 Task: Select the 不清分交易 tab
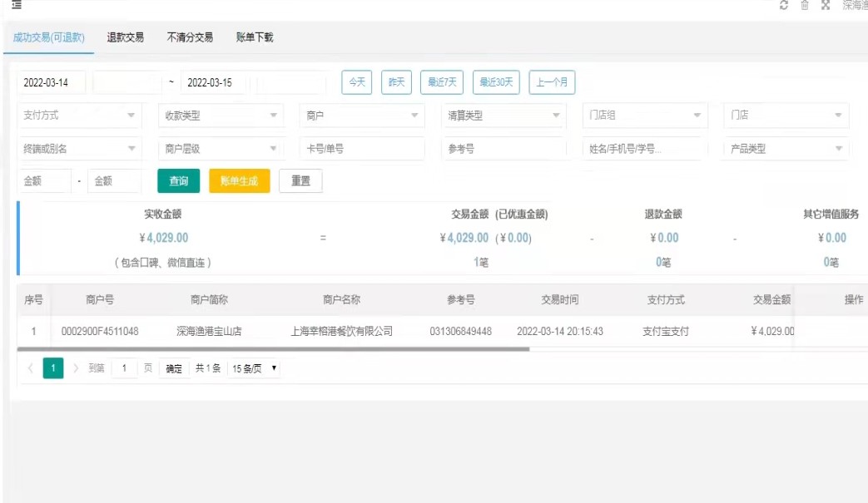[x=190, y=37]
